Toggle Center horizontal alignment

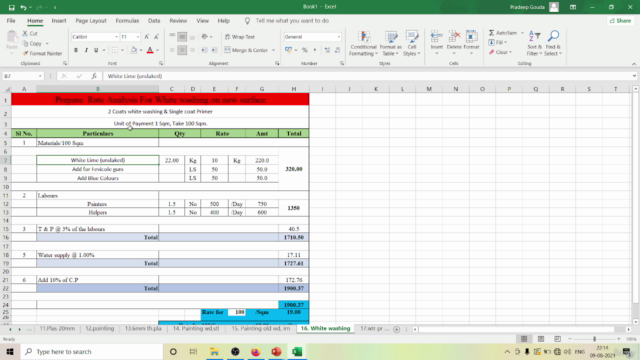pos(182,50)
